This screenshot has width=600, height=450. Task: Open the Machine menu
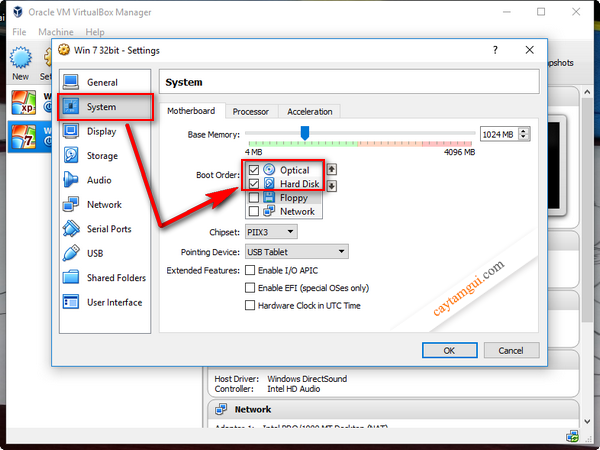(56, 32)
